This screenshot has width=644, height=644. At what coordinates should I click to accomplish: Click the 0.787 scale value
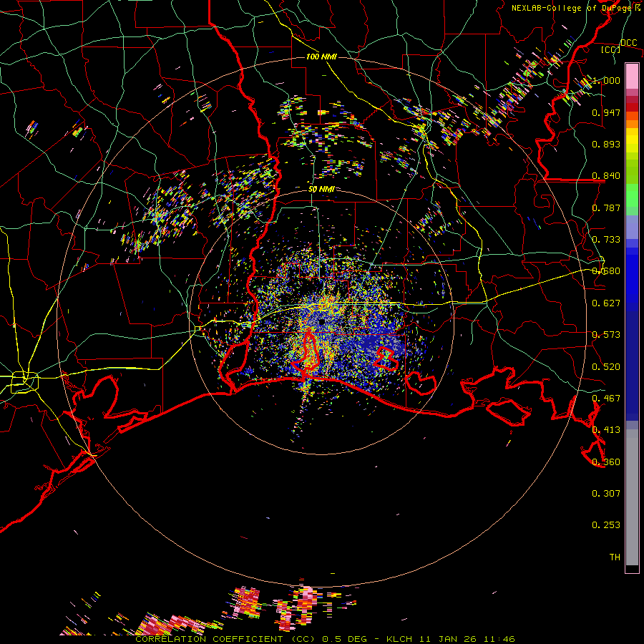pyautogui.click(x=606, y=208)
